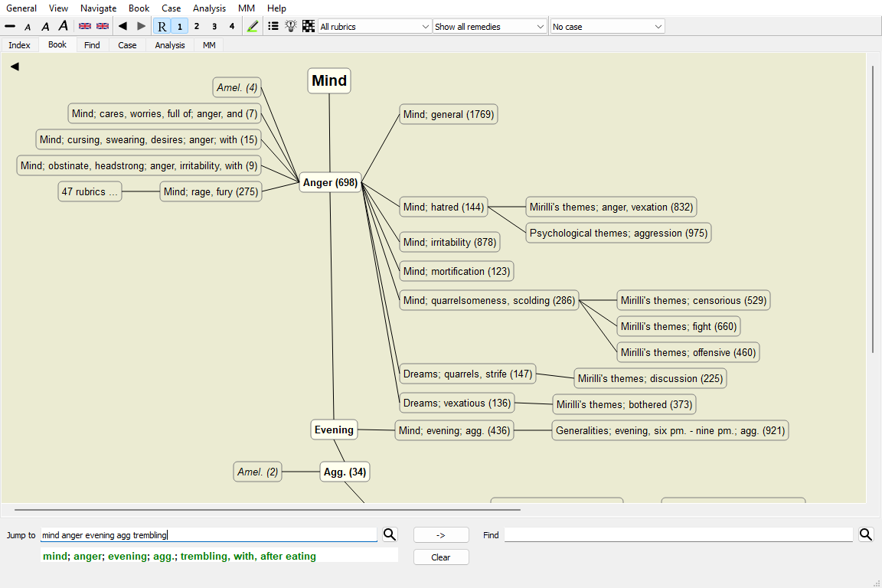Click the vertical scrollbar of the diagram

point(873,209)
